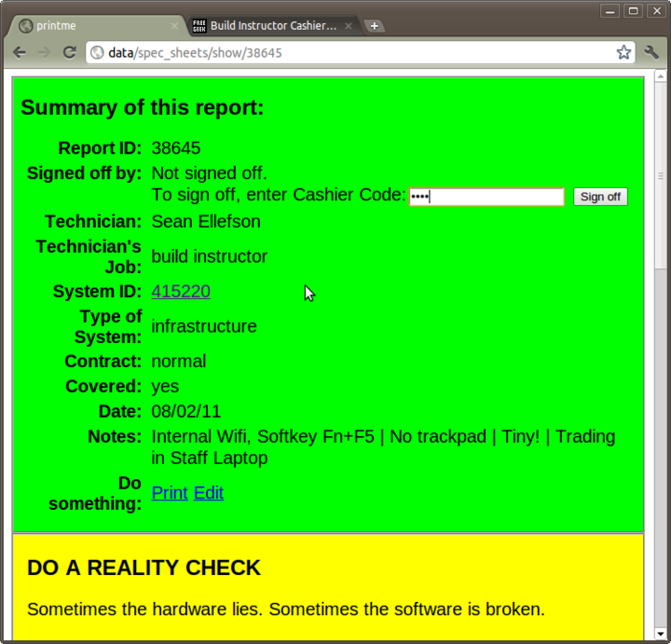
Task: Switch to the printme tab
Action: pyautogui.click(x=93, y=26)
